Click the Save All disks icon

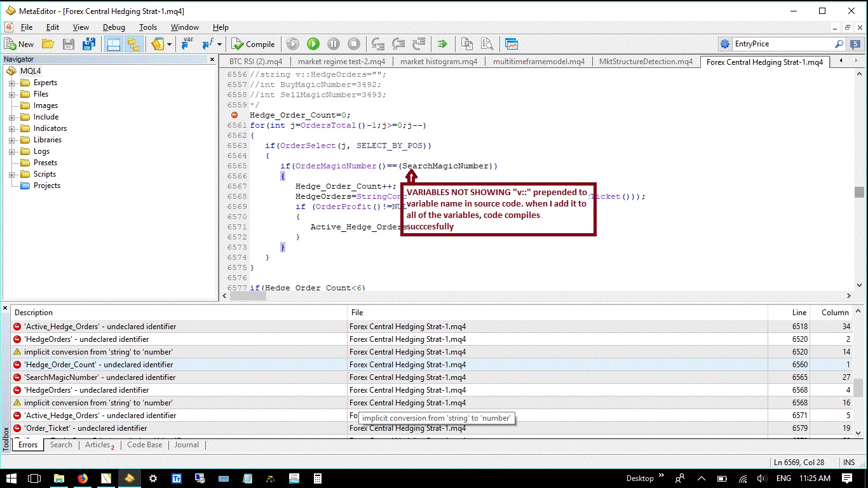point(89,44)
